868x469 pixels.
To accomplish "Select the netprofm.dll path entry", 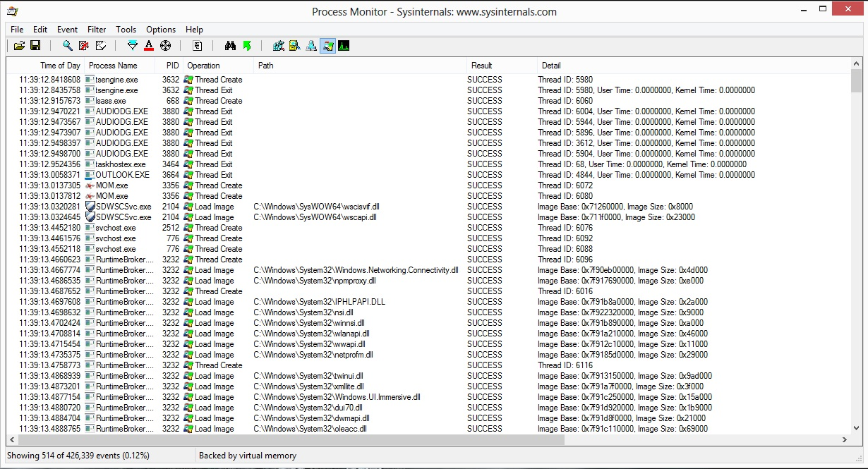I will pyautogui.click(x=313, y=355).
